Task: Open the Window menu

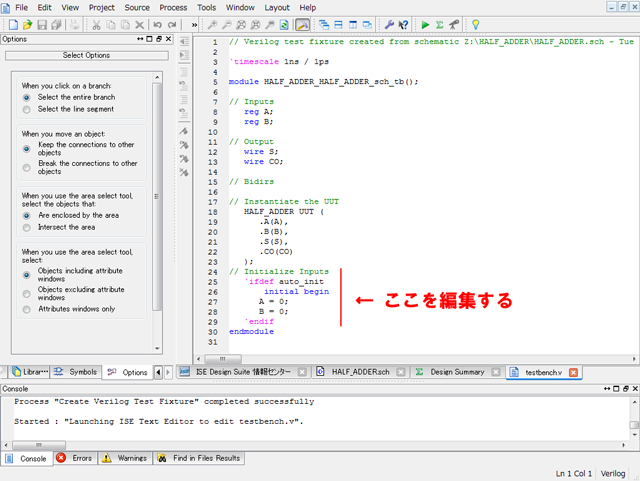Action: click(240, 8)
